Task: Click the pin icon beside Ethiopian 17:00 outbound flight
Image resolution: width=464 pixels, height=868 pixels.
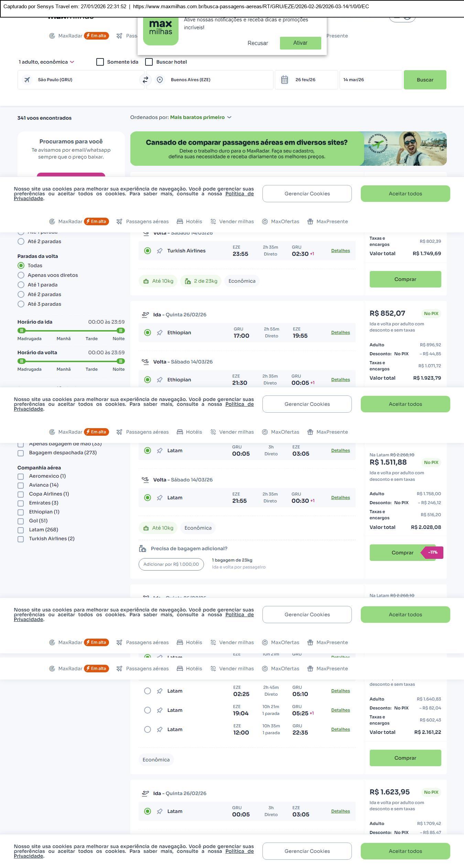Action: point(160,333)
